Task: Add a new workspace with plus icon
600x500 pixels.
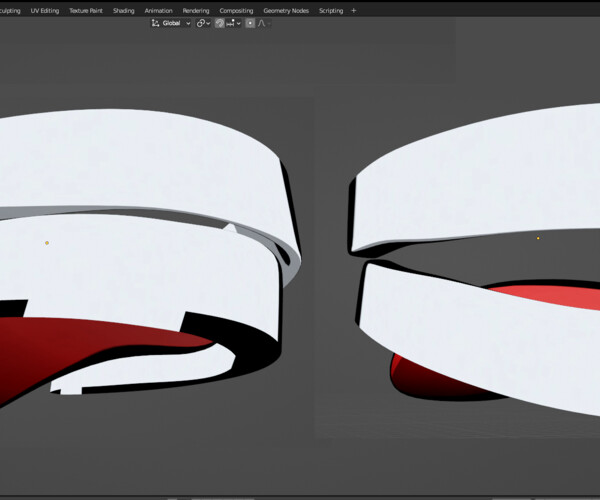Action: (353, 10)
